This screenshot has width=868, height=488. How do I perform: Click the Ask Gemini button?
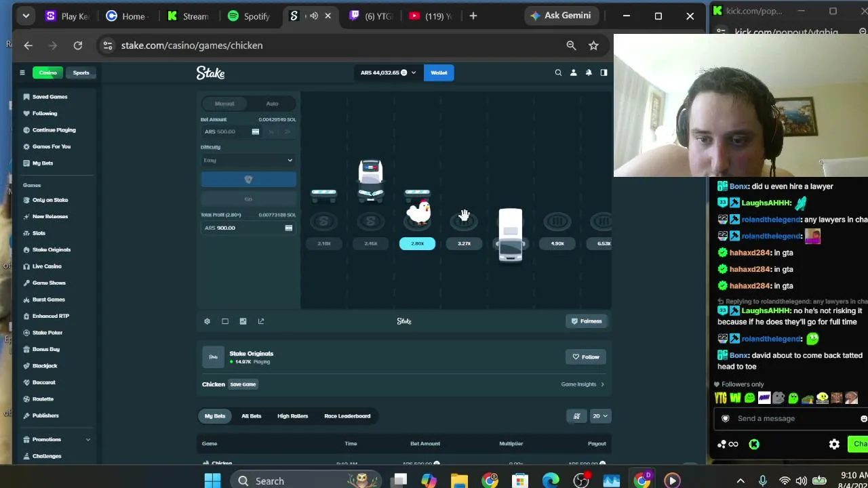[x=561, y=16]
